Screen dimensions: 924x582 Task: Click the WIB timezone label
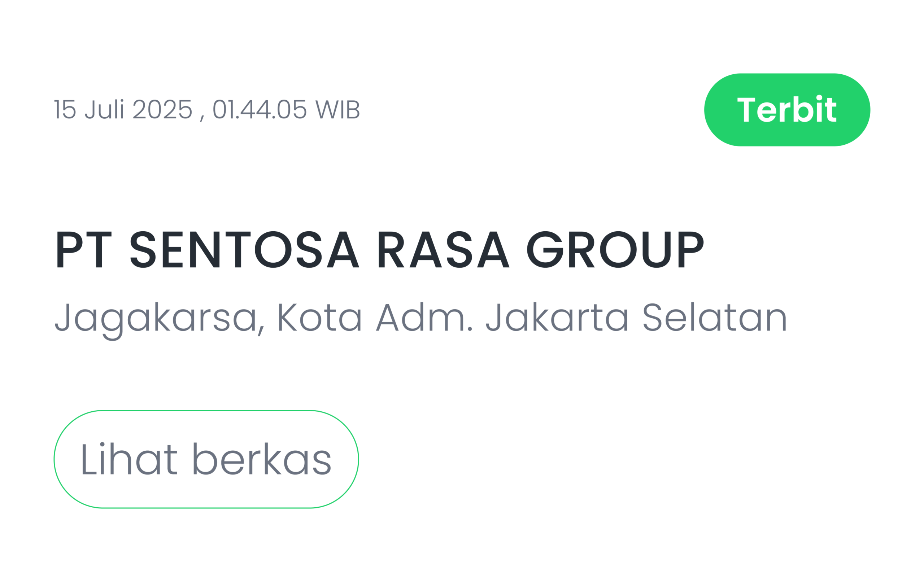pos(338,109)
